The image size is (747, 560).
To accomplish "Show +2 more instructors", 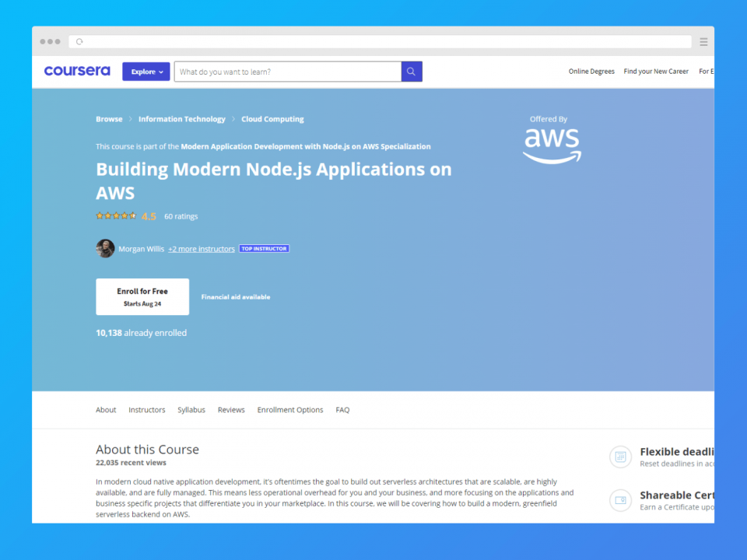I will [x=201, y=249].
